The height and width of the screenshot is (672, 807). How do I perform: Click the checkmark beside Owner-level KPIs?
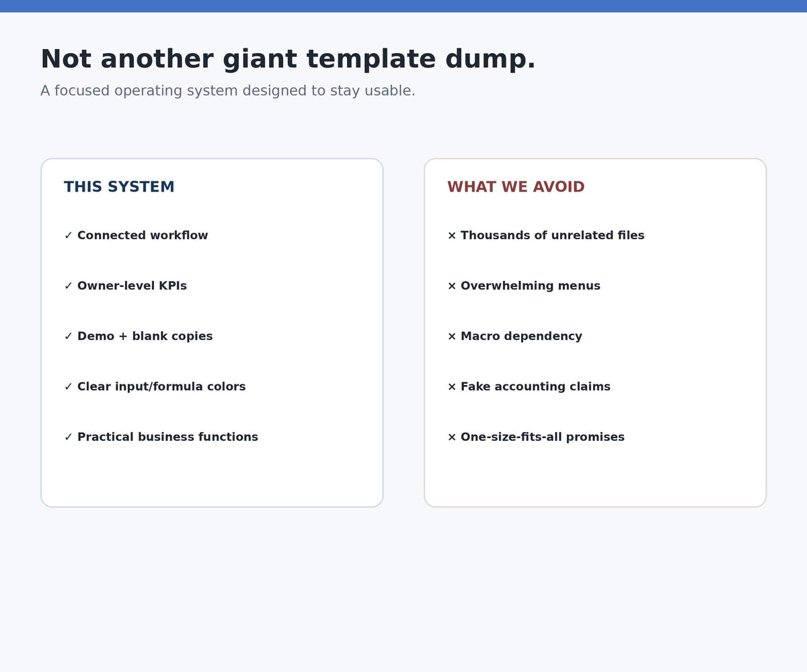(68, 286)
